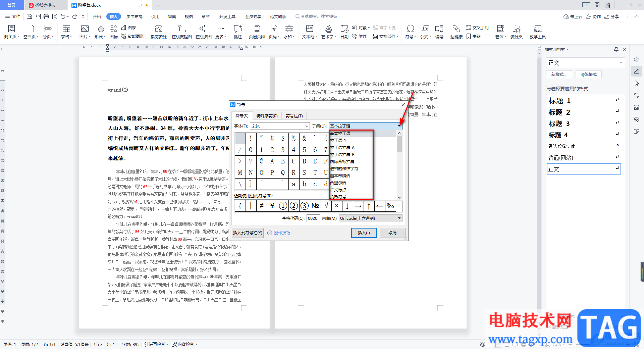Click the New Style (新样式) button
The width and height of the screenshot is (644, 349).
point(559,74)
